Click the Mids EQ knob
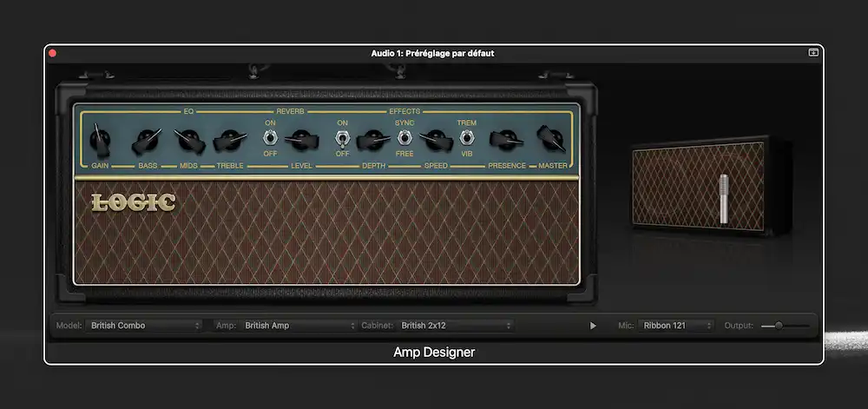 tap(189, 140)
